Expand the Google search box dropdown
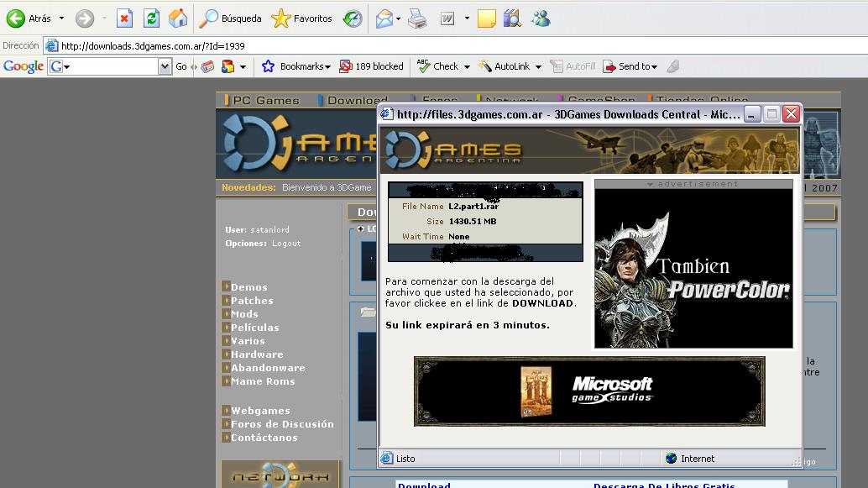Viewport: 868px width, 488px height. [x=165, y=66]
